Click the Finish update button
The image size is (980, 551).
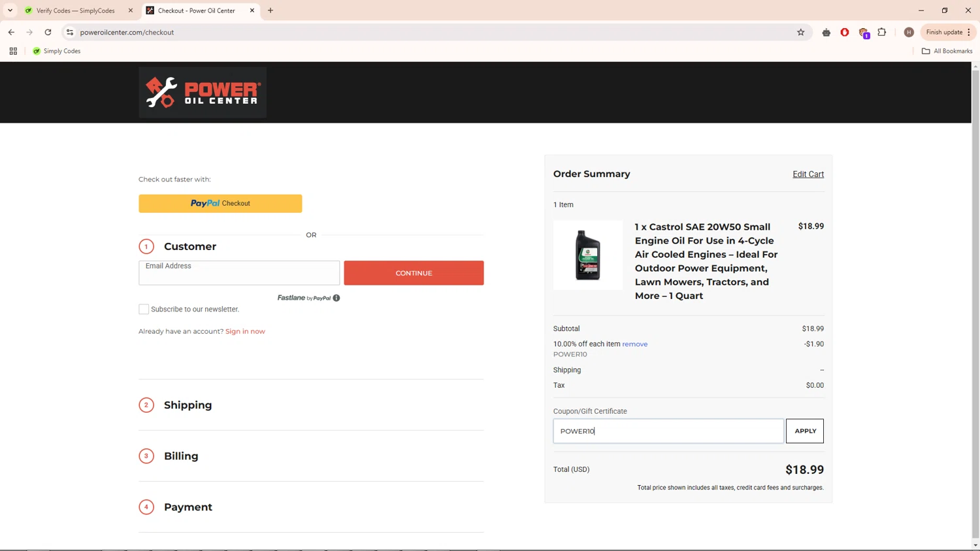(x=944, y=32)
